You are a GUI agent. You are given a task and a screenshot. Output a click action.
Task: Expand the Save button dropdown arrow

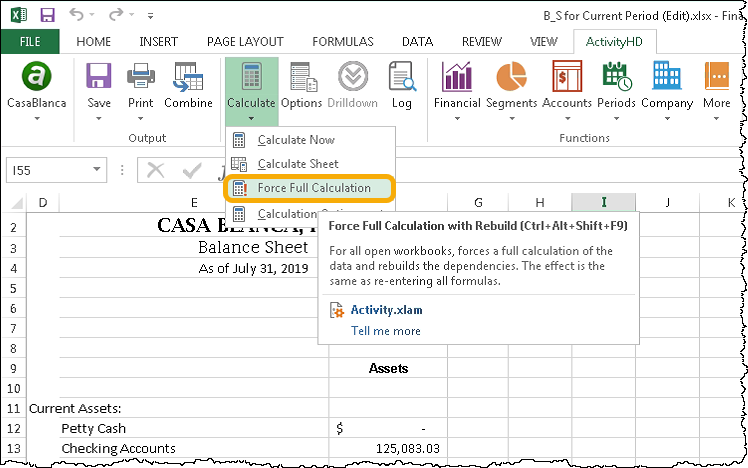point(99,118)
